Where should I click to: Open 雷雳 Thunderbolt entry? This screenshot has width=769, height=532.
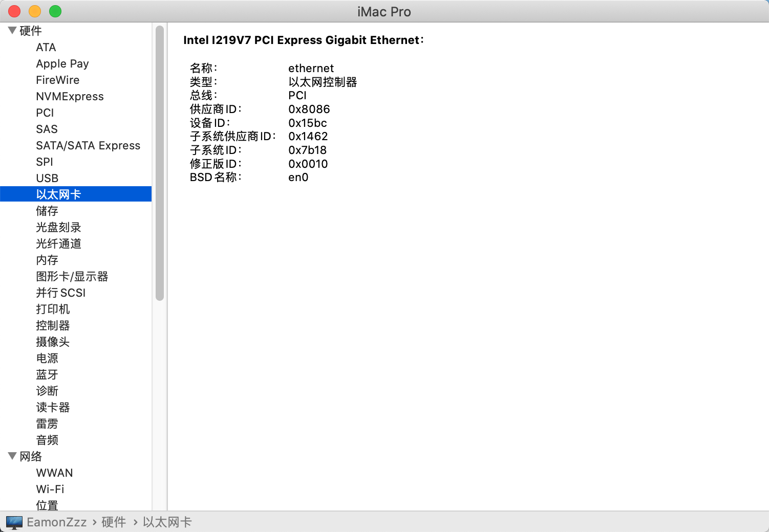(47, 424)
